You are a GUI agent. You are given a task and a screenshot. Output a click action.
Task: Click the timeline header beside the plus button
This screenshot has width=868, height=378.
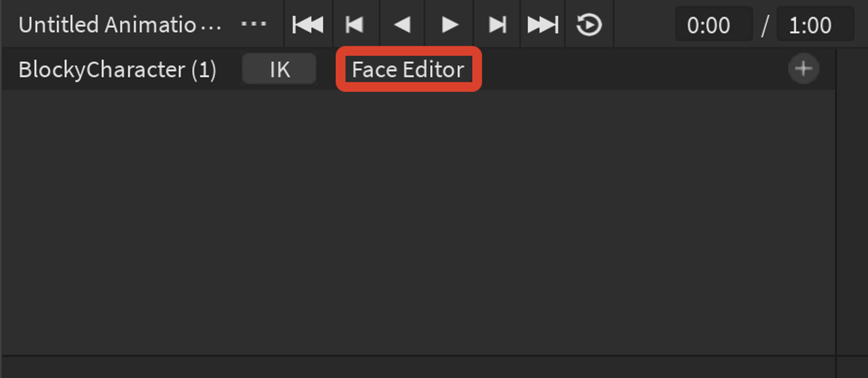853,69
